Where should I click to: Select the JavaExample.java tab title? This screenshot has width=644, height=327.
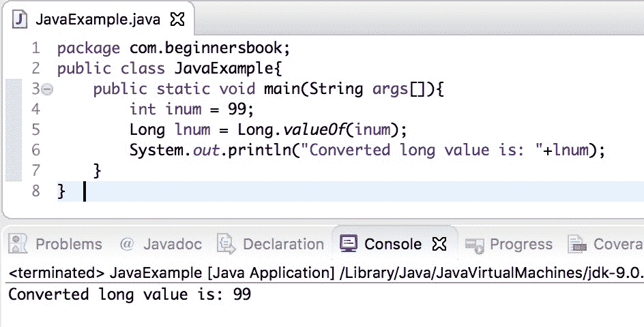pos(98,19)
